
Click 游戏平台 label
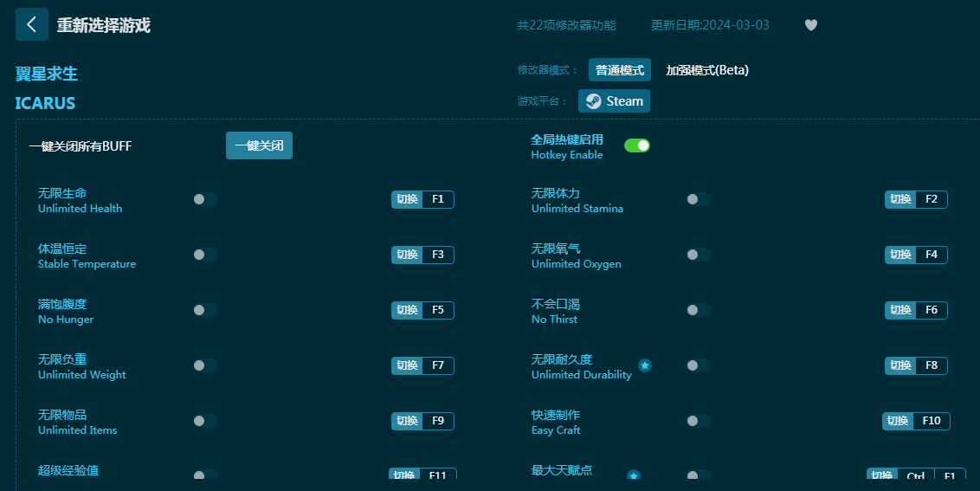tap(542, 101)
